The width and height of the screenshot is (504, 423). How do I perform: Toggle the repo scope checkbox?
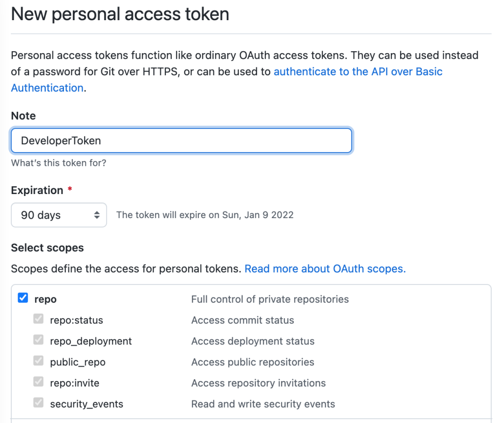[x=23, y=298]
